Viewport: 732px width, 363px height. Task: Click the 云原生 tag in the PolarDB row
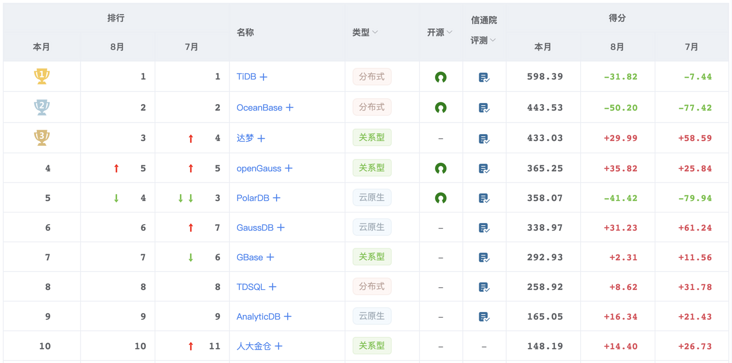[372, 197]
